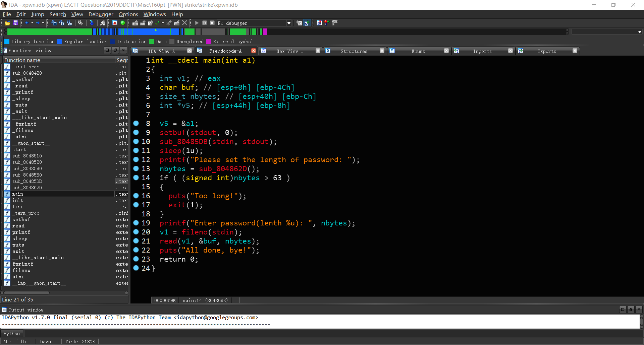Image resolution: width=644 pixels, height=345 pixels.
Task: Jump forward with the blue right arrow
Action: [x=38, y=23]
